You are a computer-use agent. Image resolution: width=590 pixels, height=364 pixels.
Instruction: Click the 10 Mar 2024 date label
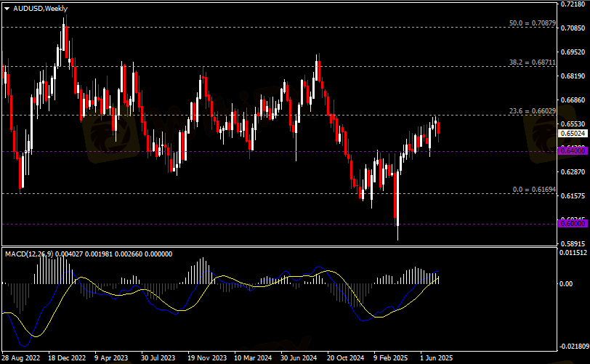point(253,357)
